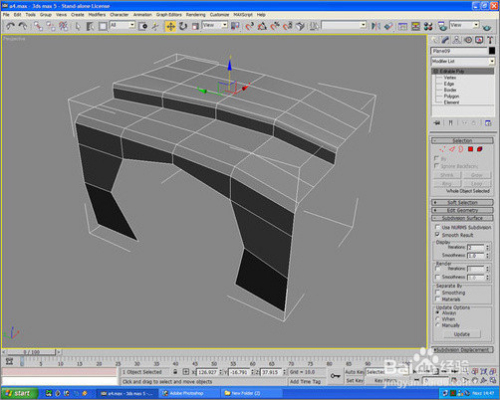Check Separate By Smoothing option
The height and width of the screenshot is (400, 500).
pyautogui.click(x=438, y=292)
